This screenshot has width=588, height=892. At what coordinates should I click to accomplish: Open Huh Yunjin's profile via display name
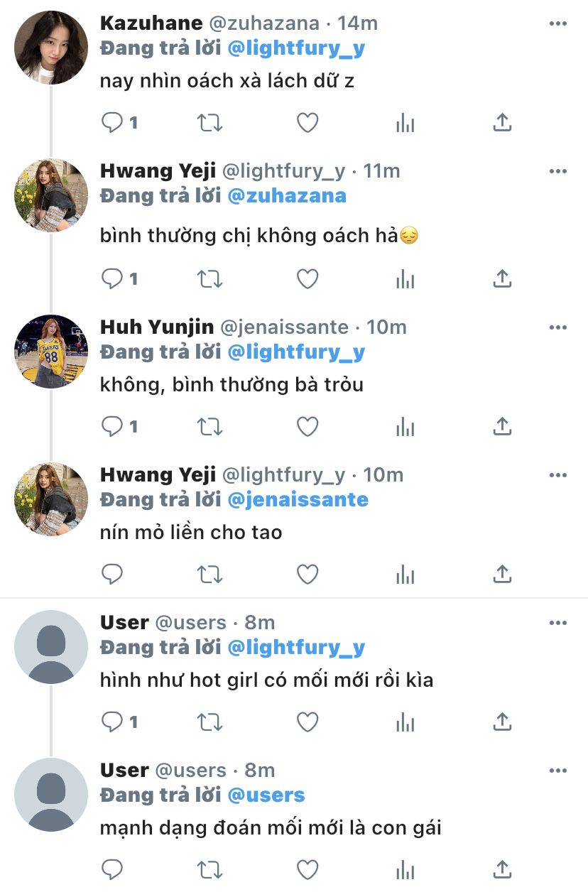tap(157, 327)
